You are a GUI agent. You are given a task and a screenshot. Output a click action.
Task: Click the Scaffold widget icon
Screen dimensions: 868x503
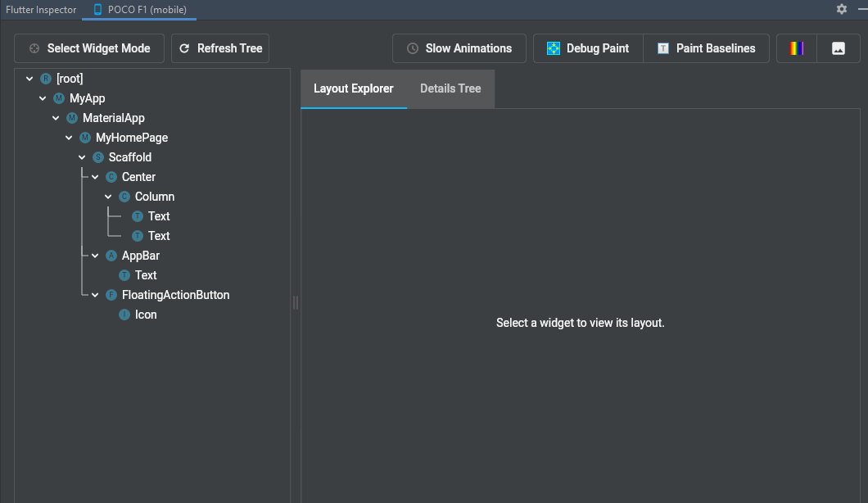[98, 157]
